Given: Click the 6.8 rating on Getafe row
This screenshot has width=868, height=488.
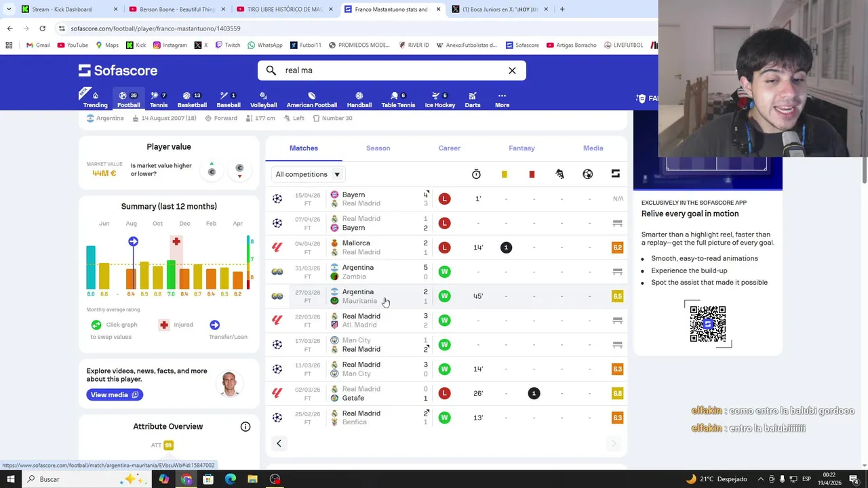Looking at the screenshot, I should tap(617, 393).
